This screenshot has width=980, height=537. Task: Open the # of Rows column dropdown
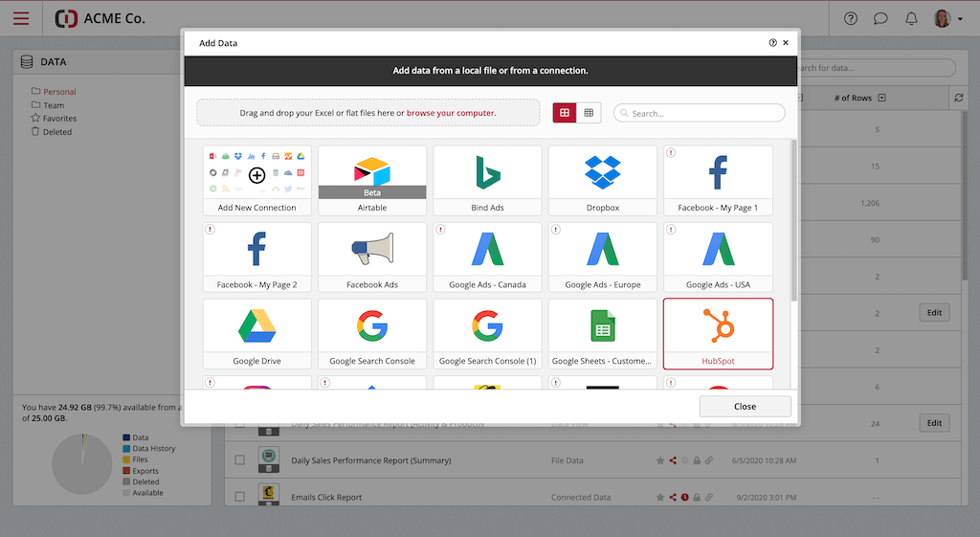(881, 98)
